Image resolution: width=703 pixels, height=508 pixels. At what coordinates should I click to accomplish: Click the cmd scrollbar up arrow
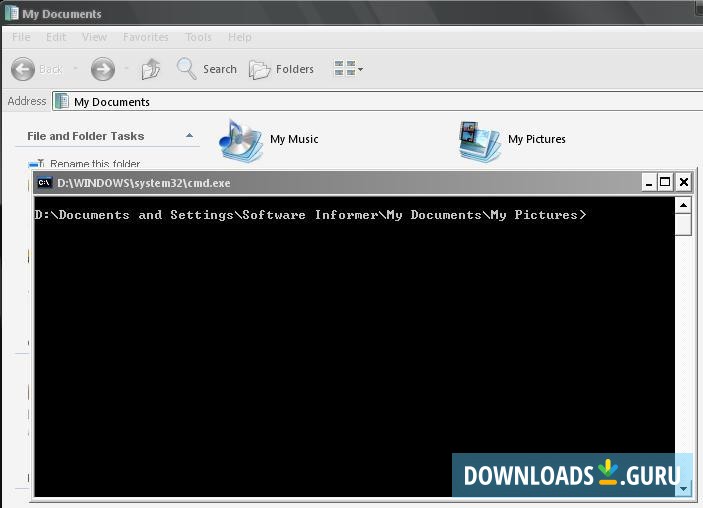click(683, 206)
